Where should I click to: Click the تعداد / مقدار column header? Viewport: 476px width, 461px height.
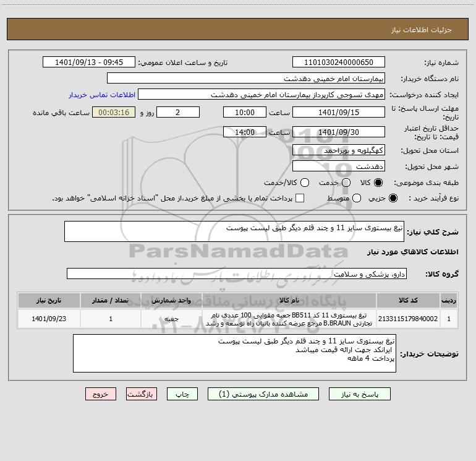[x=111, y=301]
